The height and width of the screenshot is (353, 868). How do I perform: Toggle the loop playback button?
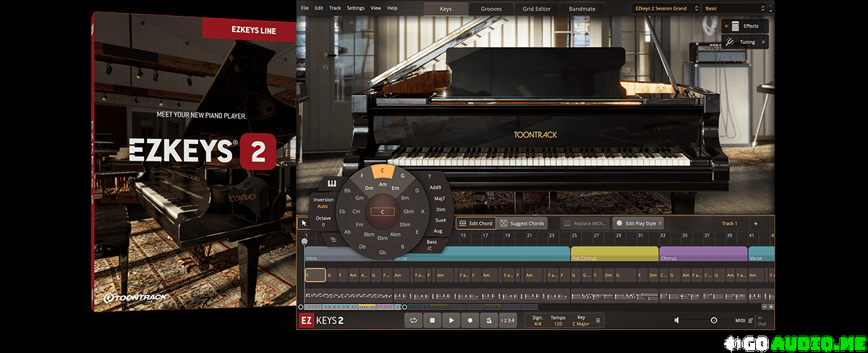[413, 320]
